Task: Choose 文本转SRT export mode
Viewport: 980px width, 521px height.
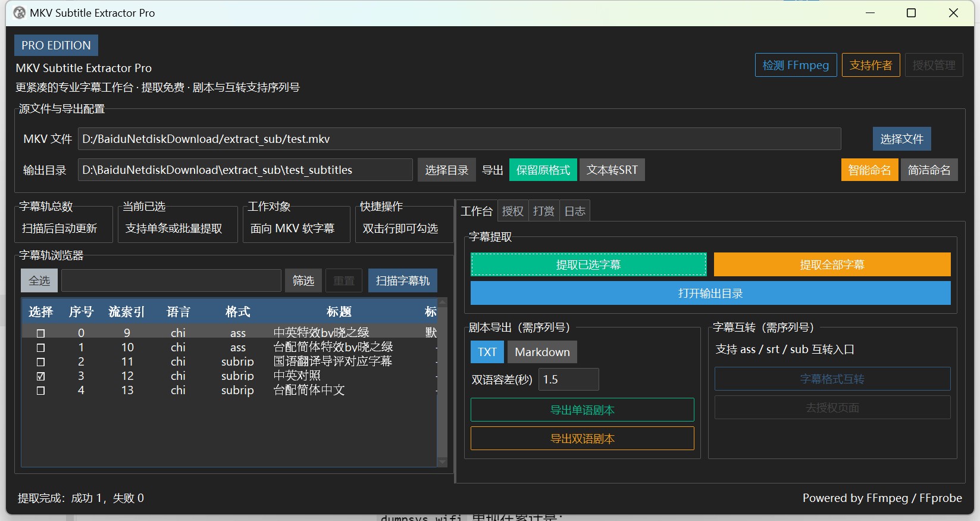Action: (612, 170)
